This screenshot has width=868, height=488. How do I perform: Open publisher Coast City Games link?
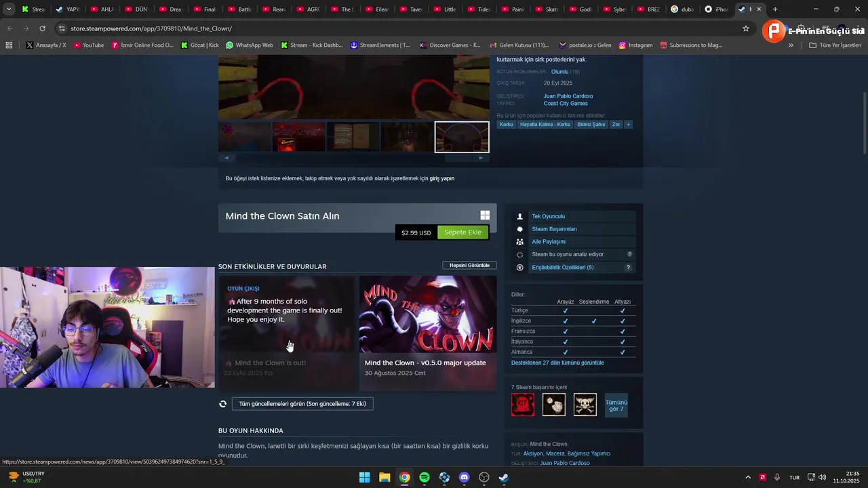(x=566, y=104)
